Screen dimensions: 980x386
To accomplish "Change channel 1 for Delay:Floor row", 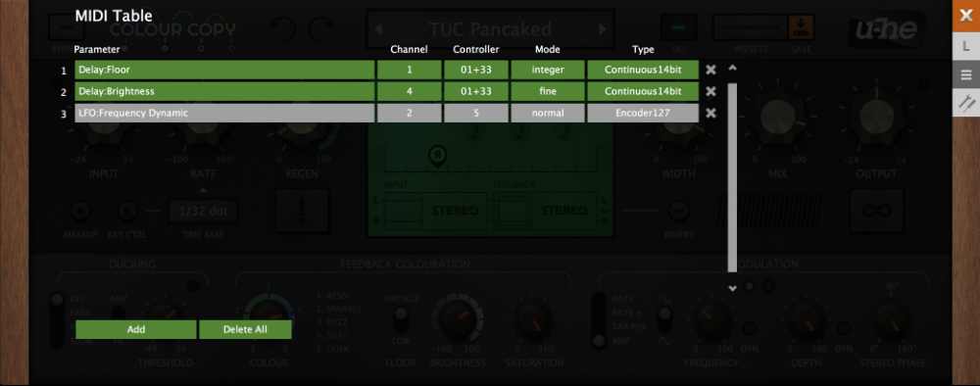I will click(x=410, y=70).
